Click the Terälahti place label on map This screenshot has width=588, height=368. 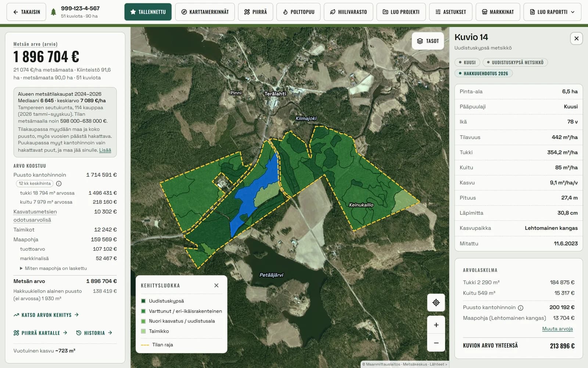[275, 93]
